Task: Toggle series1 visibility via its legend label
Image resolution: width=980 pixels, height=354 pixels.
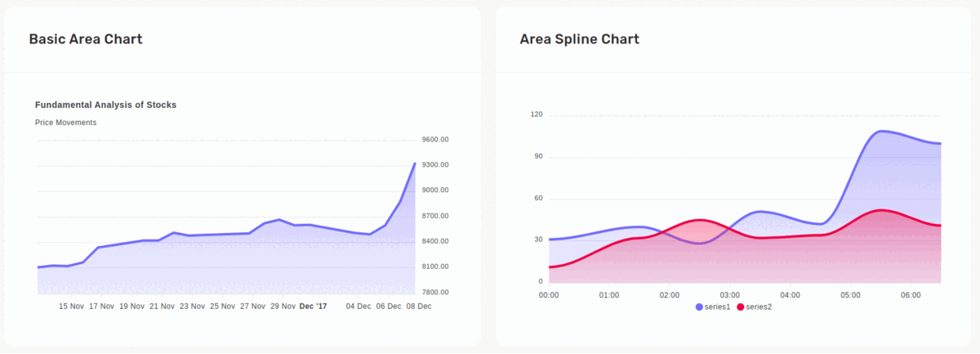Action: click(x=719, y=307)
